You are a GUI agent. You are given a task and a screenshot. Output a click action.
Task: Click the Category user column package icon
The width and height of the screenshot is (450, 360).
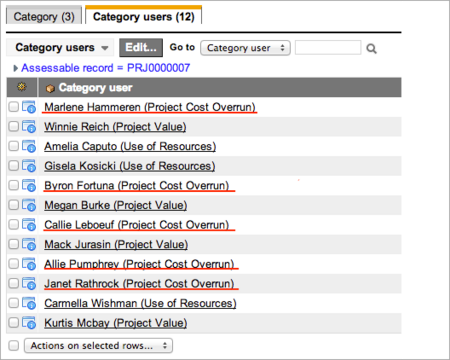(50, 88)
